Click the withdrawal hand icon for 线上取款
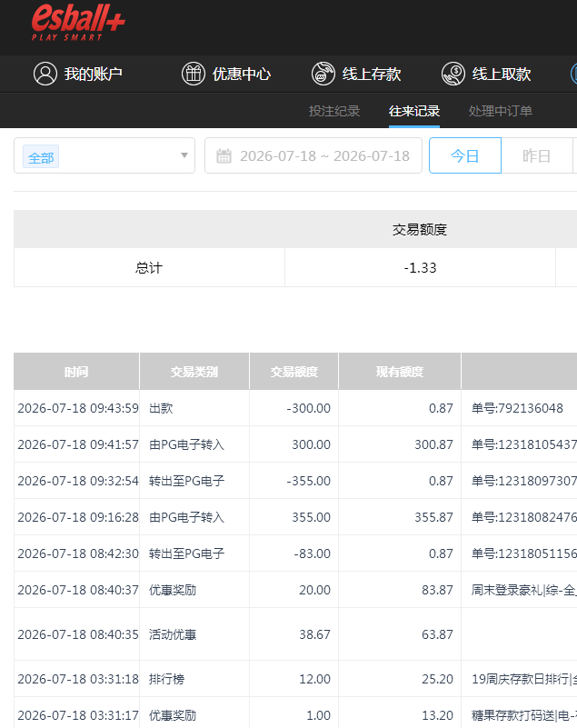This screenshot has width=577, height=728. pos(453,74)
